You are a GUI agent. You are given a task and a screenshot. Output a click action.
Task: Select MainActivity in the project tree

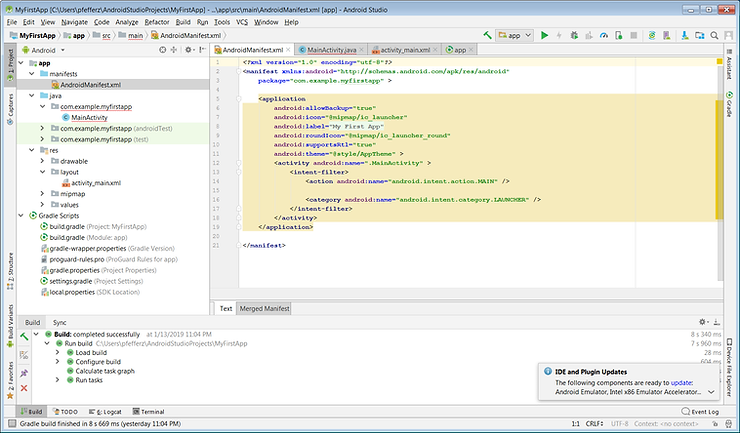click(x=89, y=118)
